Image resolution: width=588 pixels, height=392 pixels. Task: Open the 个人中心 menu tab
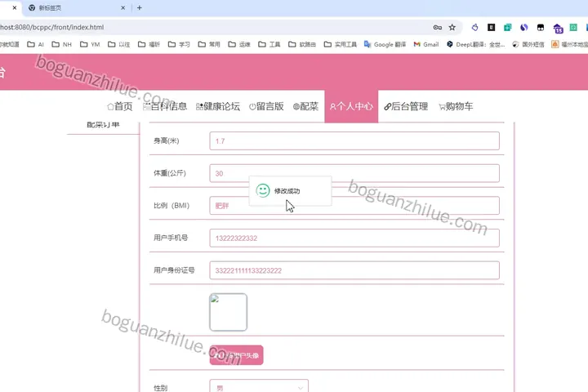tap(351, 106)
